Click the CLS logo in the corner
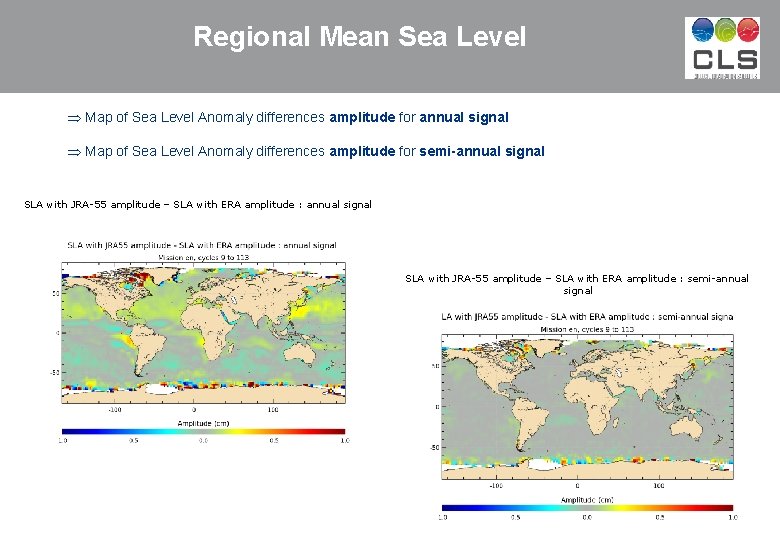 (x=722, y=48)
